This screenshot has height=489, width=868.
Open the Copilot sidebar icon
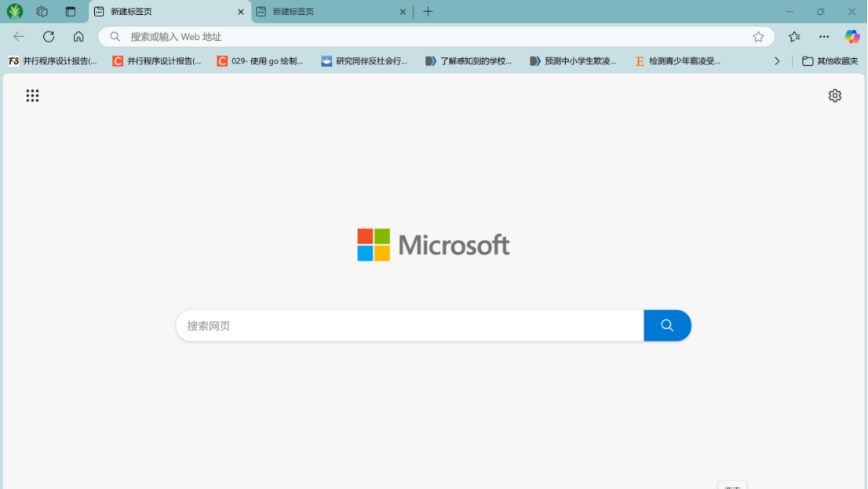[852, 37]
